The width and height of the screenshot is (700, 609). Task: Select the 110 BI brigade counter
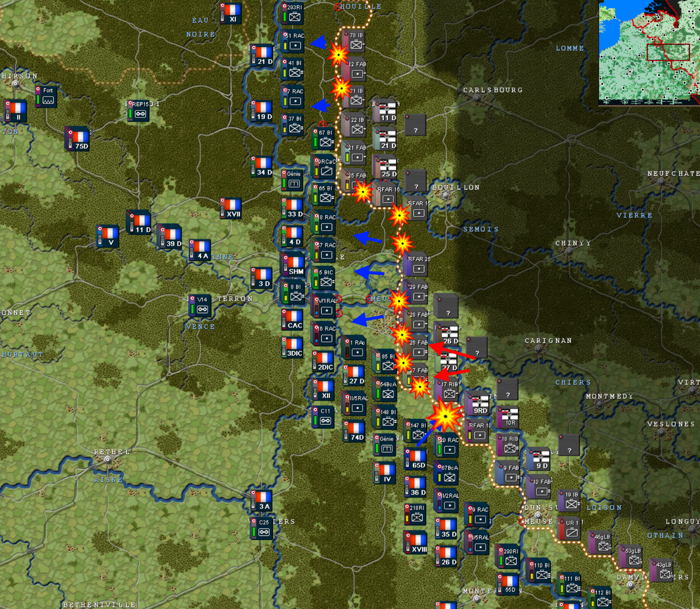pyautogui.click(x=539, y=571)
